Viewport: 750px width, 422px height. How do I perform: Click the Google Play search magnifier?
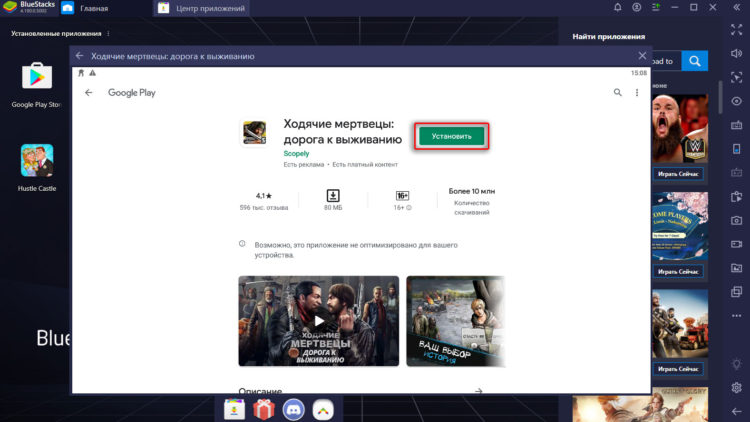coord(618,92)
